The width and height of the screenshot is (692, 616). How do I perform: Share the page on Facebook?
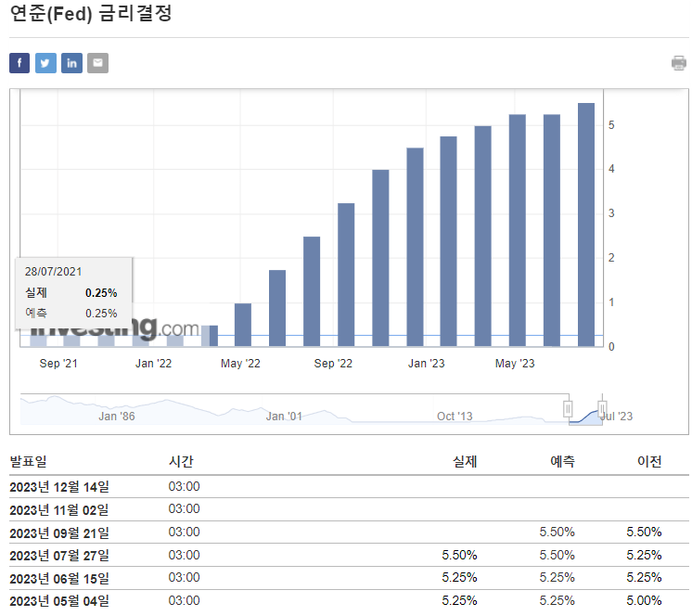point(19,63)
